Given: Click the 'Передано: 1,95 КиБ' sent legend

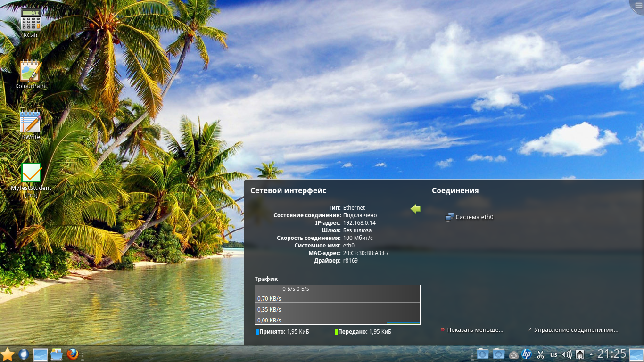Looking at the screenshot, I should (363, 332).
